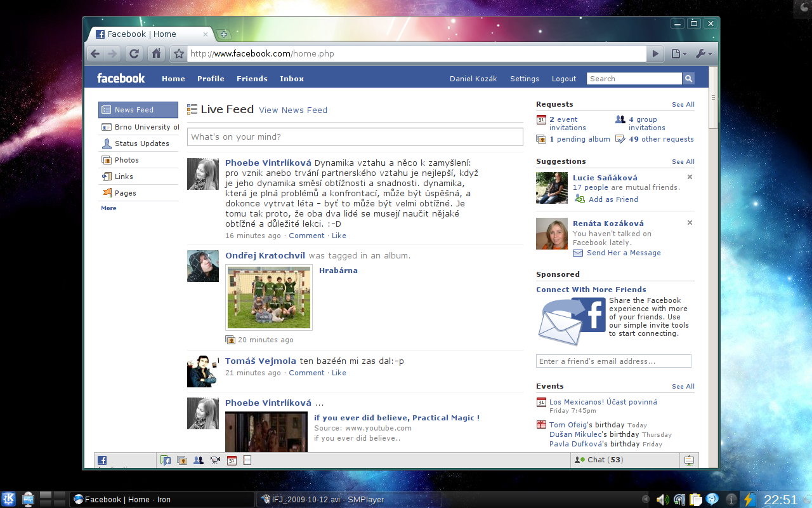This screenshot has width=812, height=508.
Task: Open the Profile menu item
Action: (211, 79)
